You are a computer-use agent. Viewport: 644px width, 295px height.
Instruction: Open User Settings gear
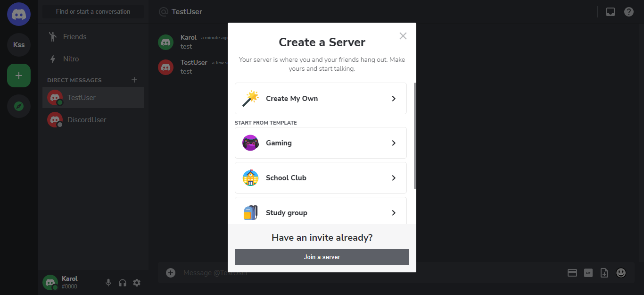pyautogui.click(x=137, y=283)
